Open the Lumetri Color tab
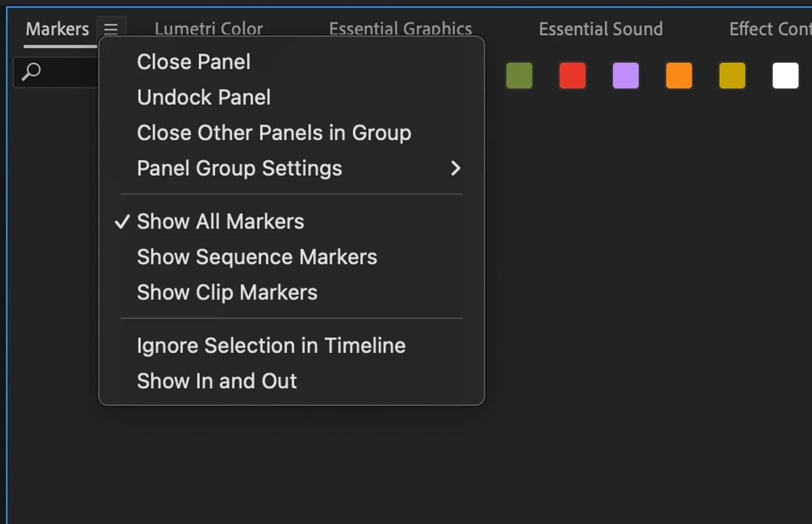This screenshot has height=524, width=812. click(208, 29)
